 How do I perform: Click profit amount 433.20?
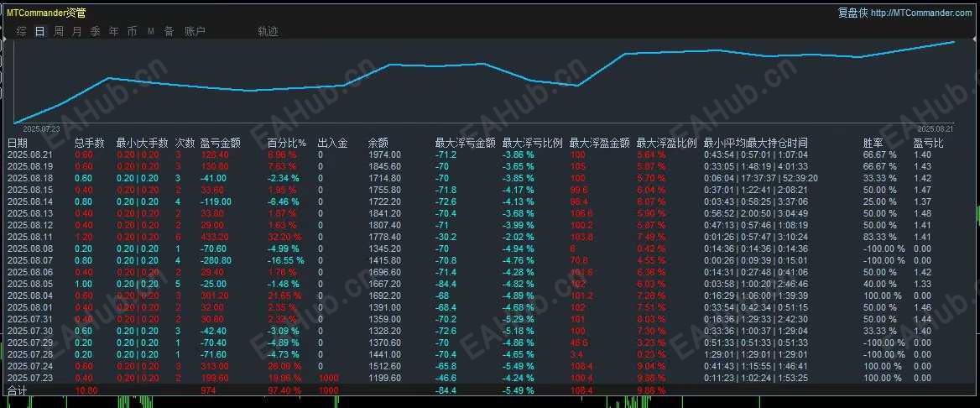click(x=215, y=237)
